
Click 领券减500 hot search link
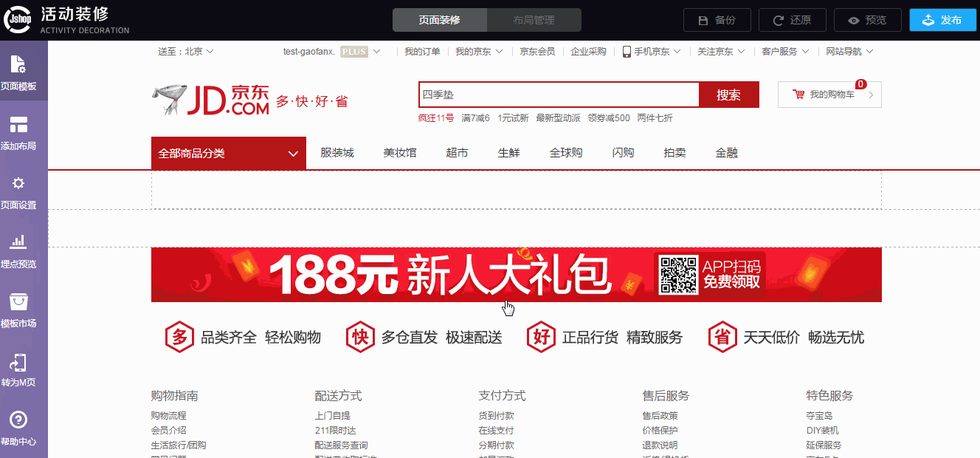[609, 118]
